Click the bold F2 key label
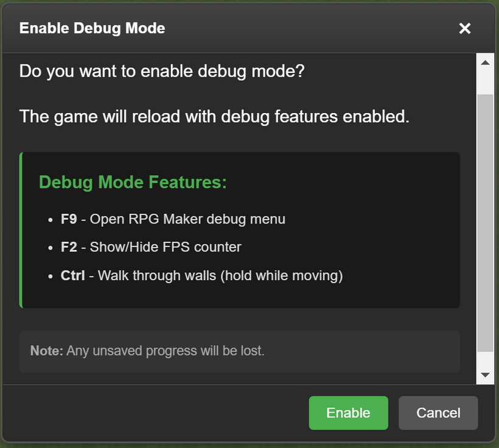Screen dimensions: 499x448 click(69, 247)
